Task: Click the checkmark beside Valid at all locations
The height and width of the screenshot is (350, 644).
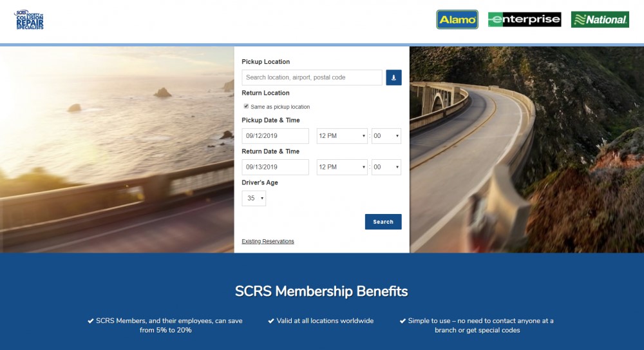Action: tap(271, 321)
